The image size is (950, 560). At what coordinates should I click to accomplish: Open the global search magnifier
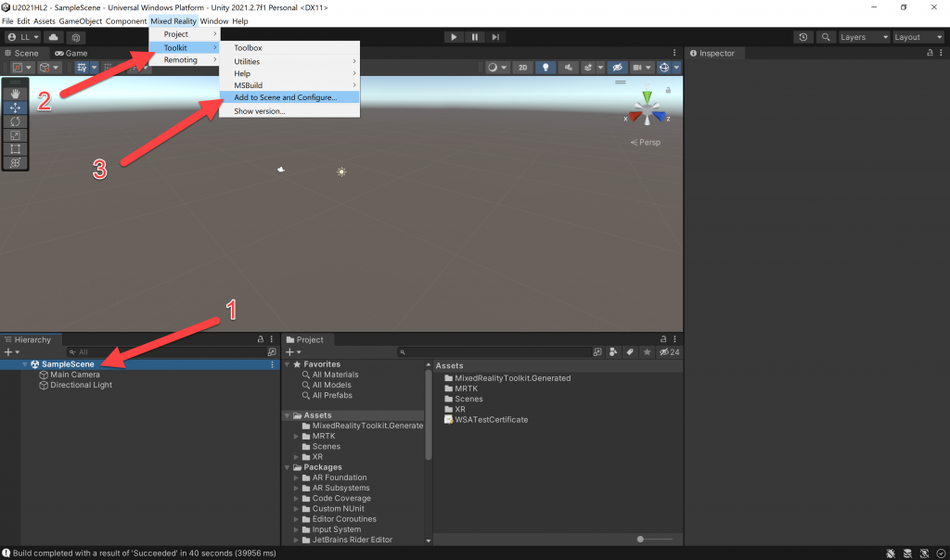825,37
